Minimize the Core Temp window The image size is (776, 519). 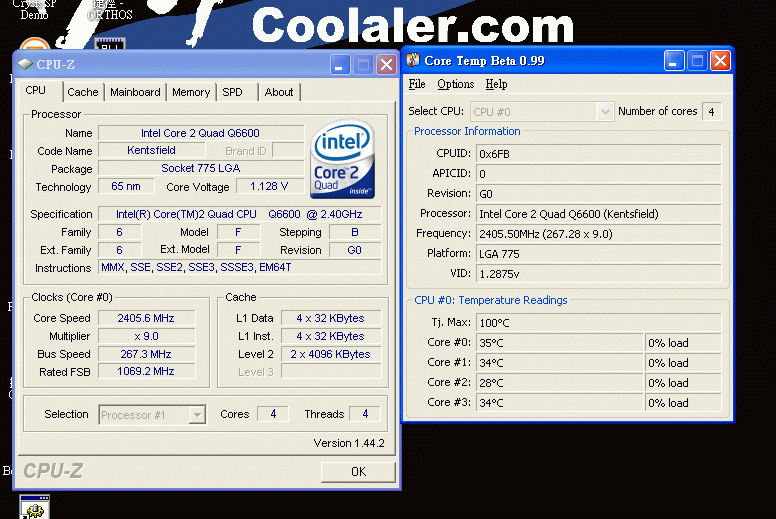tap(674, 60)
